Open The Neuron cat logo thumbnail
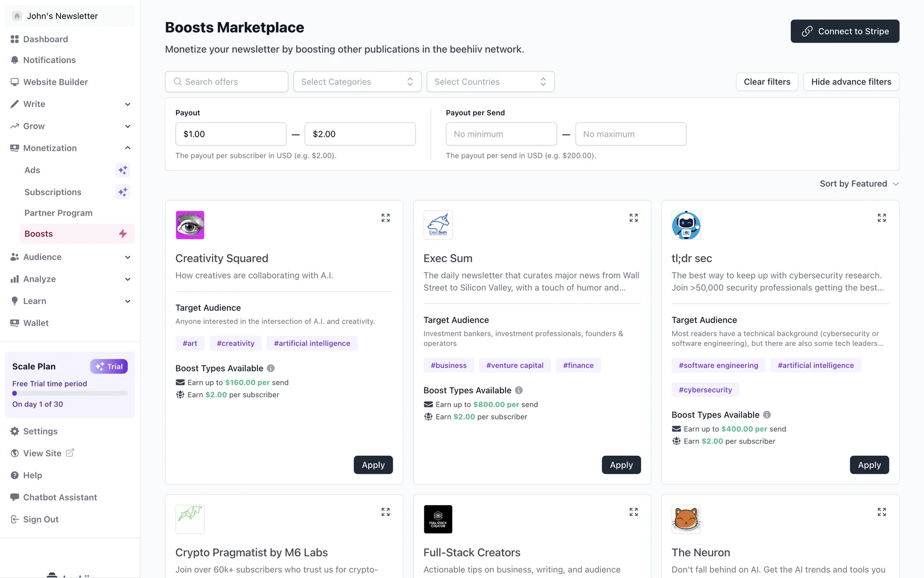Image resolution: width=924 pixels, height=578 pixels. click(686, 519)
